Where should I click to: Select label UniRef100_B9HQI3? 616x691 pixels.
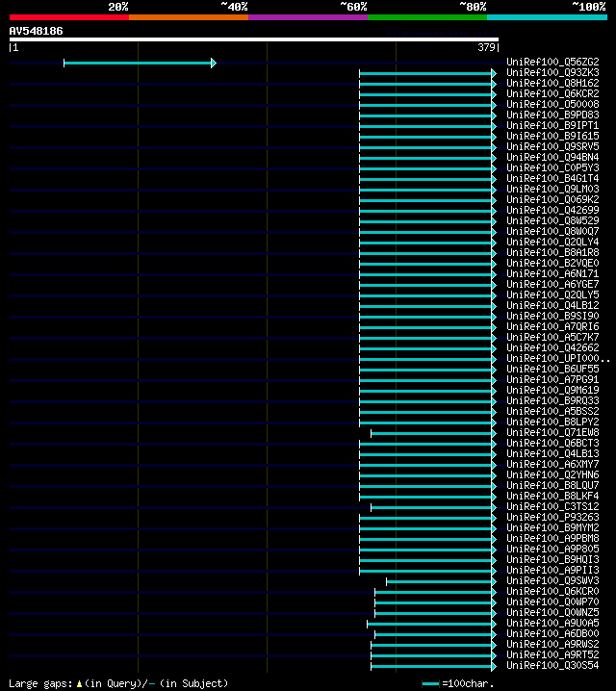(552, 559)
